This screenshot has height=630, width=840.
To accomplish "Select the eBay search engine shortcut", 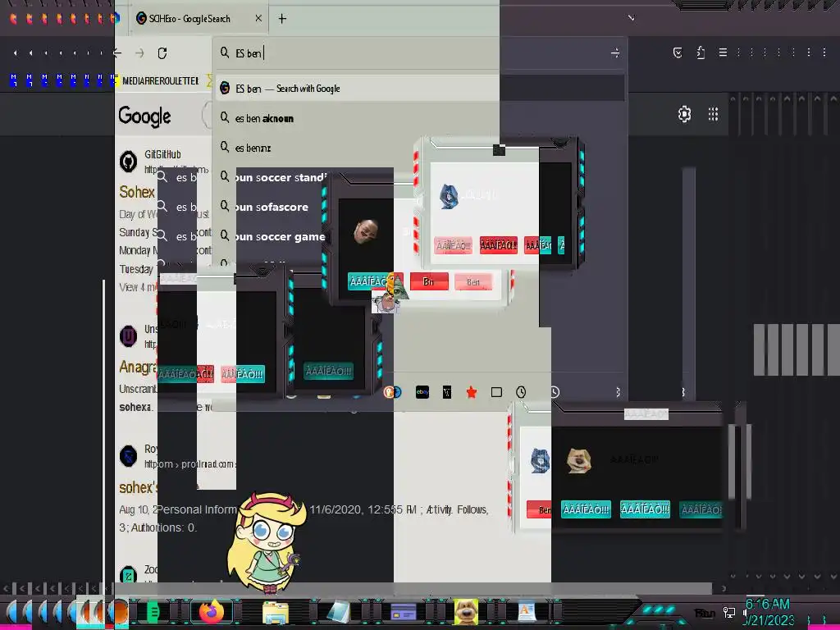I will tap(422, 392).
